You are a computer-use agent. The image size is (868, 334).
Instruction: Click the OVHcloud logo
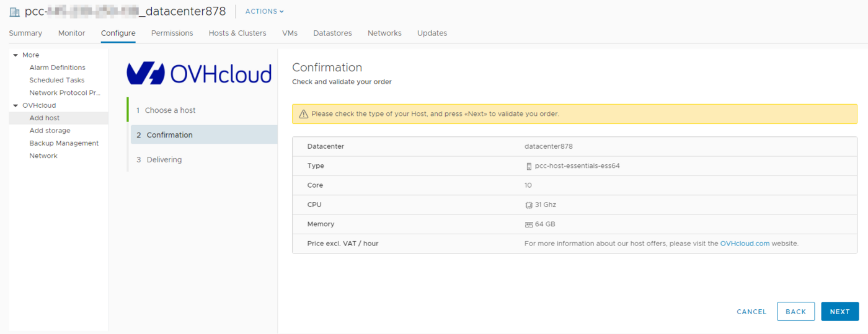pos(199,73)
